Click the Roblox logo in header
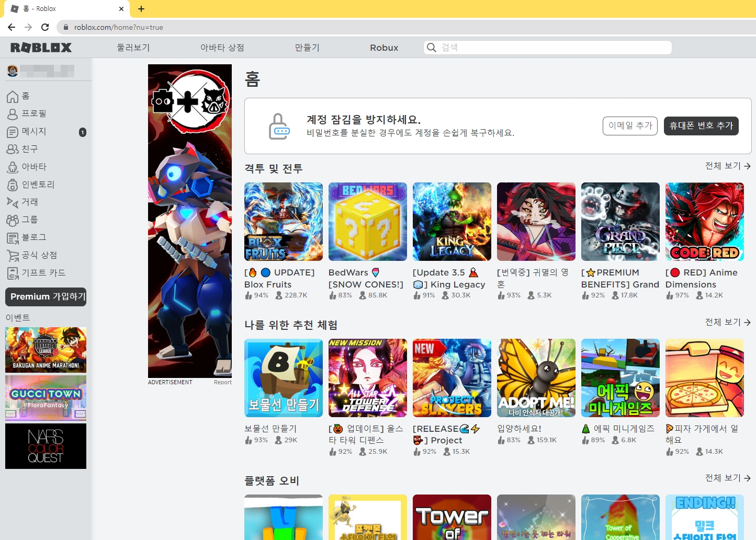756x540 pixels. point(41,48)
